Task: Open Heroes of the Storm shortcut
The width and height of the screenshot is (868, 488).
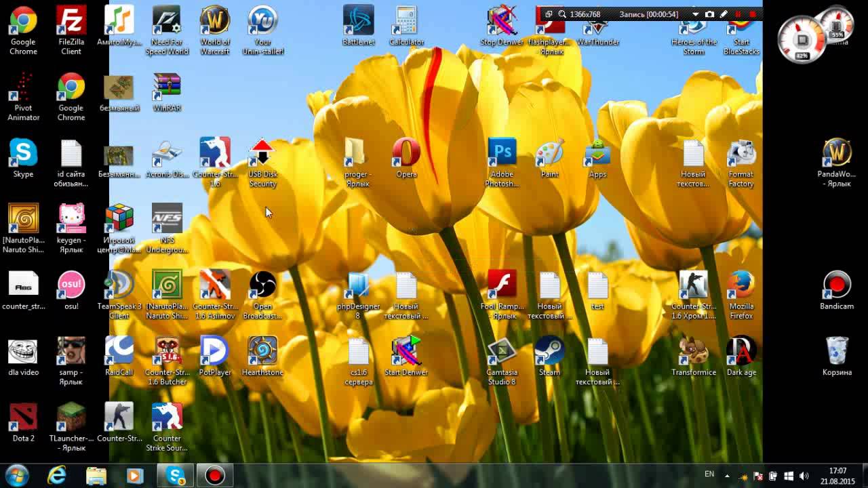Action: coord(694,37)
